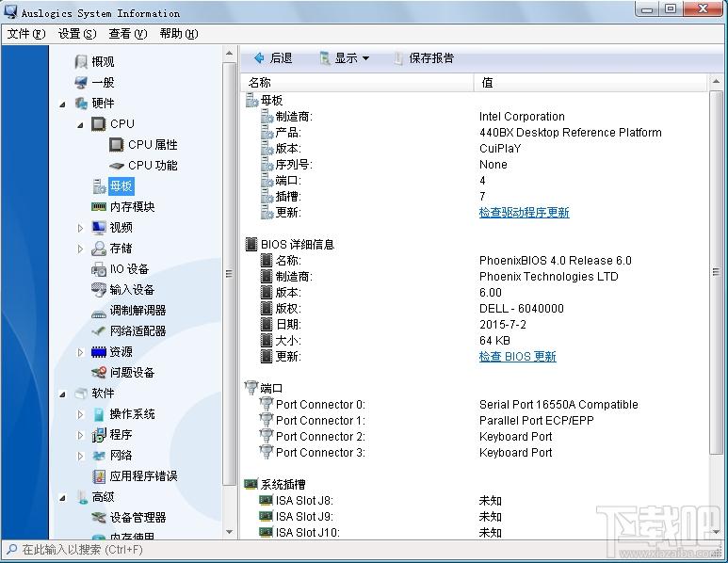Open the 查看(V) menu
Image resolution: width=728 pixels, height=563 pixels.
pyautogui.click(x=128, y=34)
